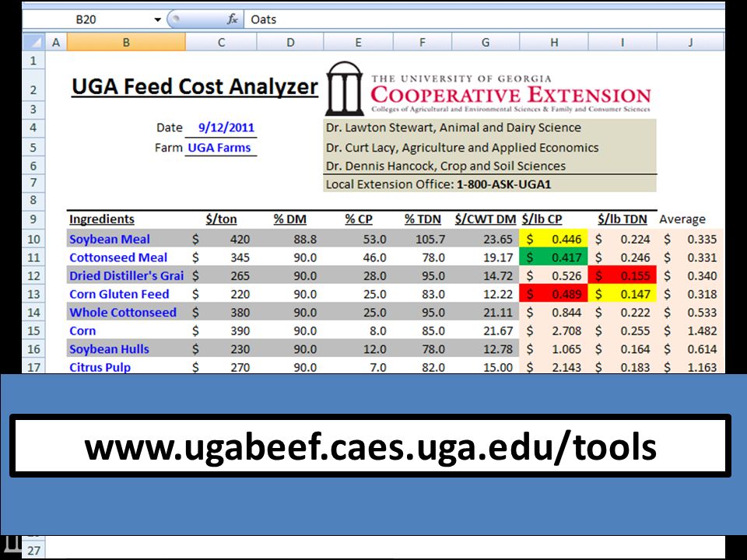Click the Name Box showing B20
This screenshot has height=560, width=747.
pos(86,19)
